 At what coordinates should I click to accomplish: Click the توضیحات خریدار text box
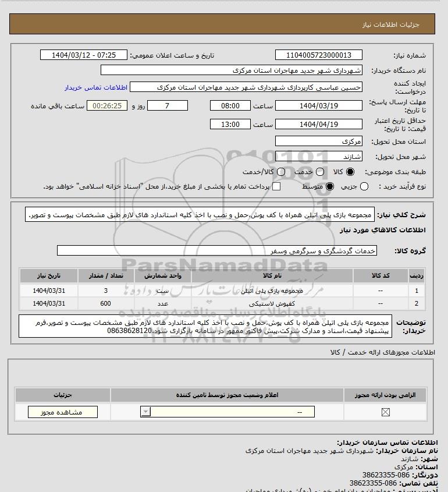point(205,326)
